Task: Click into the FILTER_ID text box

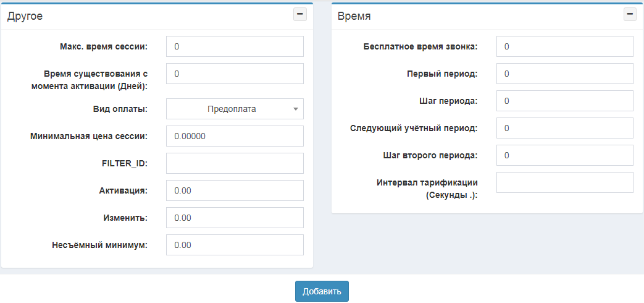Action: click(x=235, y=163)
